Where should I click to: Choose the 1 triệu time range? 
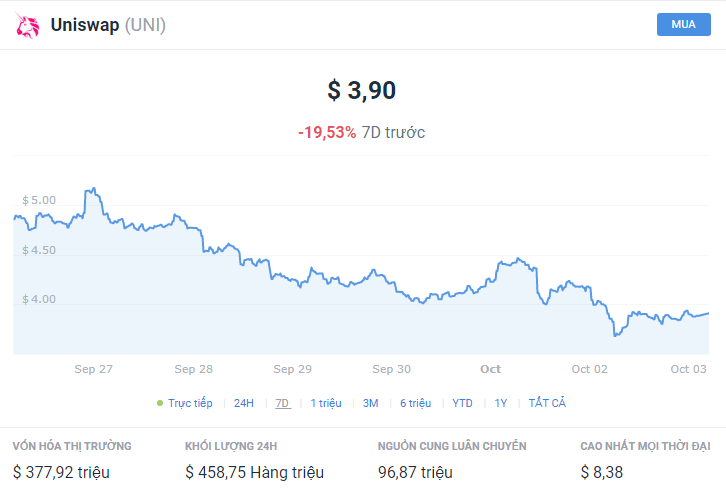pyautogui.click(x=326, y=403)
